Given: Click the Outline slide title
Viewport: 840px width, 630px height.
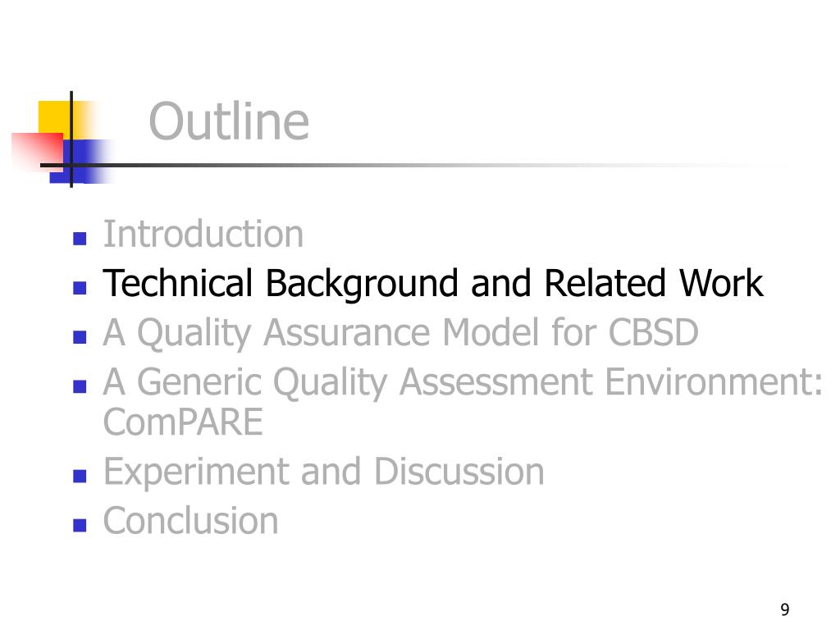Looking at the screenshot, I should pyautogui.click(x=229, y=121).
